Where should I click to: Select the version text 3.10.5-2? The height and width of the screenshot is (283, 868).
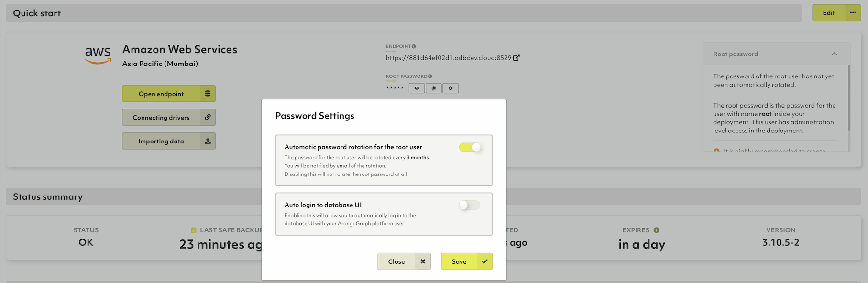click(780, 242)
